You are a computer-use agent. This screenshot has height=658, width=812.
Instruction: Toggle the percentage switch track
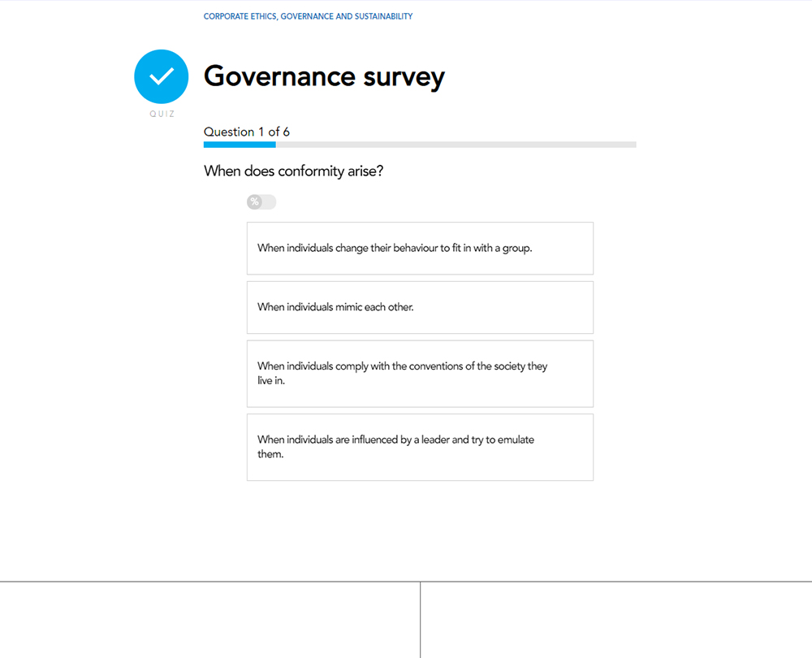pos(267,202)
